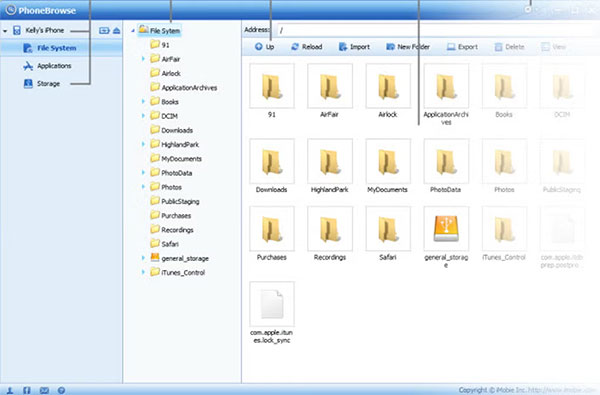The height and width of the screenshot is (395, 600).
Task: Select the com.apple.itunes.lock_sync file
Action: tap(272, 304)
